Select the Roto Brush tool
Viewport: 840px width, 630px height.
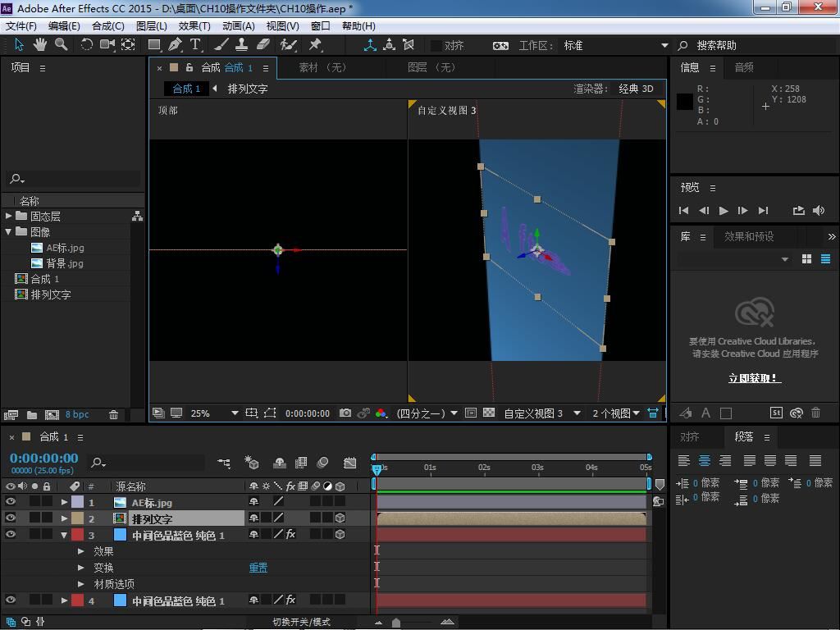[288, 45]
